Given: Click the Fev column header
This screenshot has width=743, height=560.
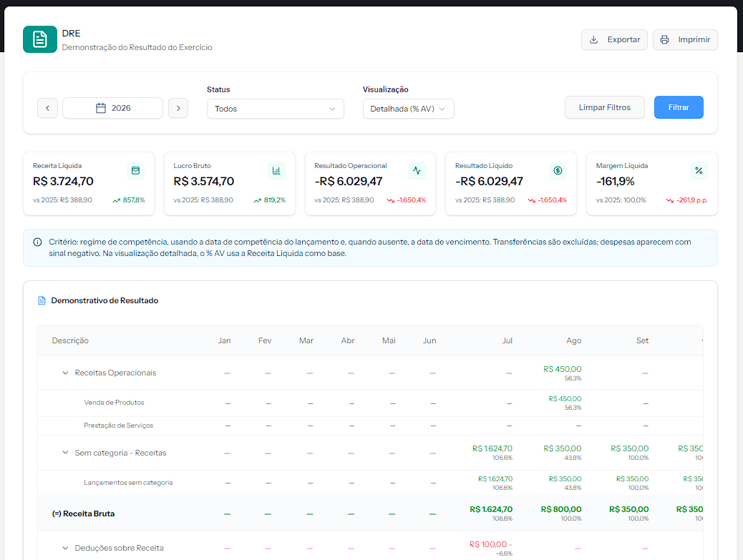Looking at the screenshot, I should (265, 341).
